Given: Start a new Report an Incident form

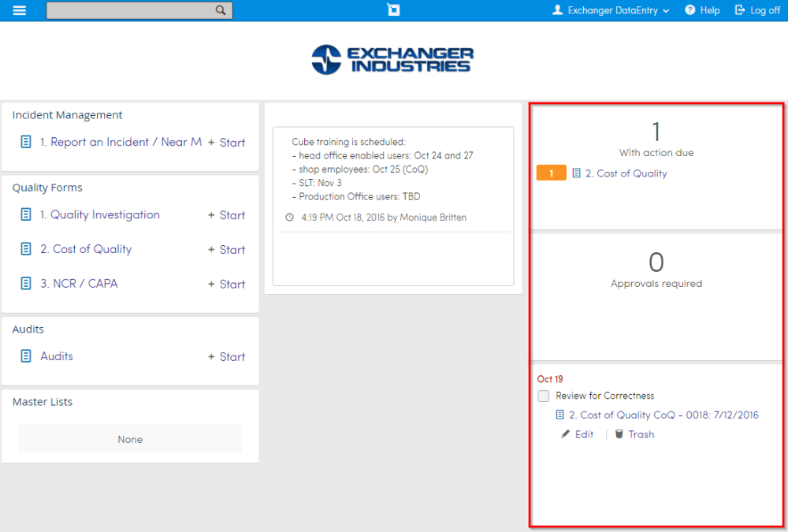Looking at the screenshot, I should pos(227,143).
